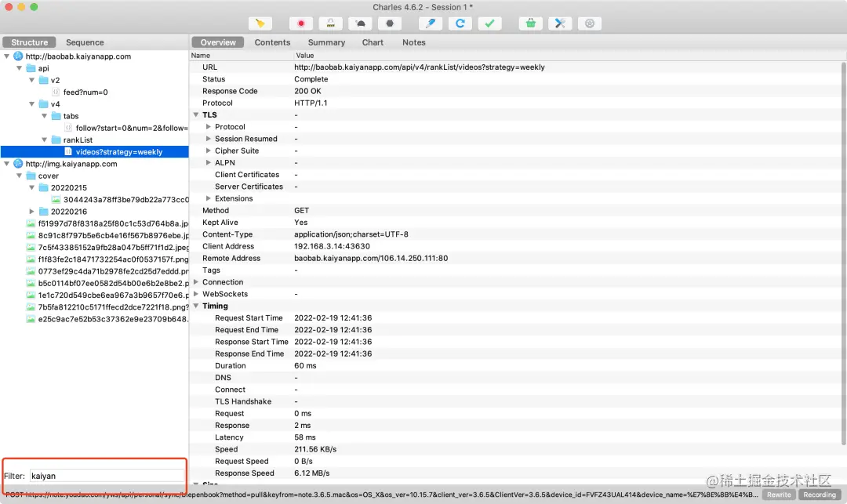
Task: Expand the 20220216 folder
Action: point(31,212)
